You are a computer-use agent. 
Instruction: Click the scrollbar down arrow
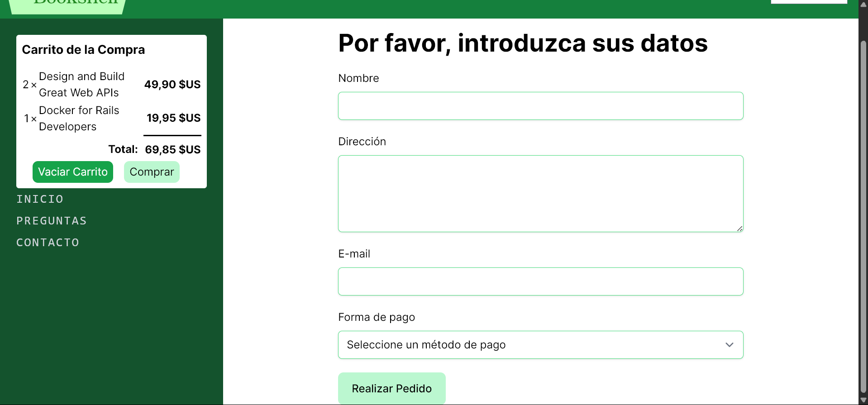pyautogui.click(x=863, y=400)
